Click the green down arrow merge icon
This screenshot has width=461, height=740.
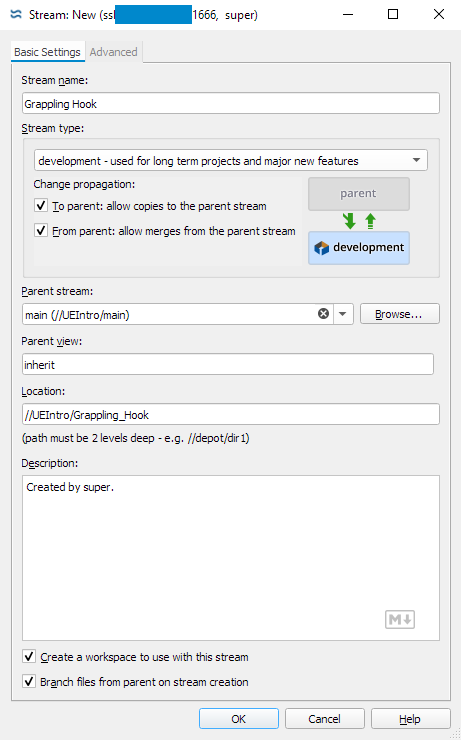coord(350,221)
